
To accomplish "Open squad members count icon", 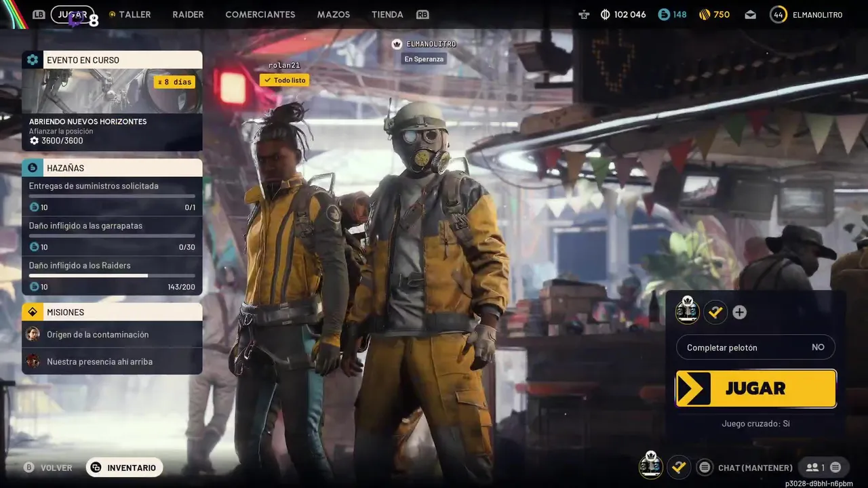I will click(814, 467).
